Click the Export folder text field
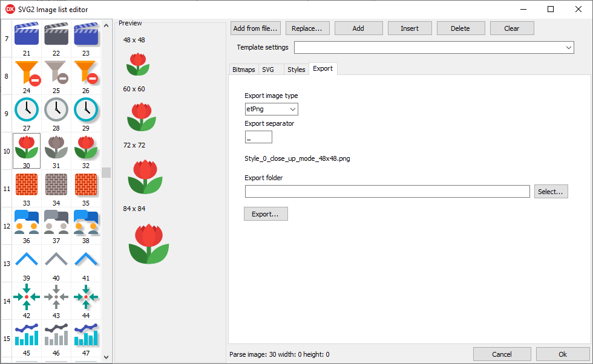Screen dimensions: 593x364 coord(387,192)
